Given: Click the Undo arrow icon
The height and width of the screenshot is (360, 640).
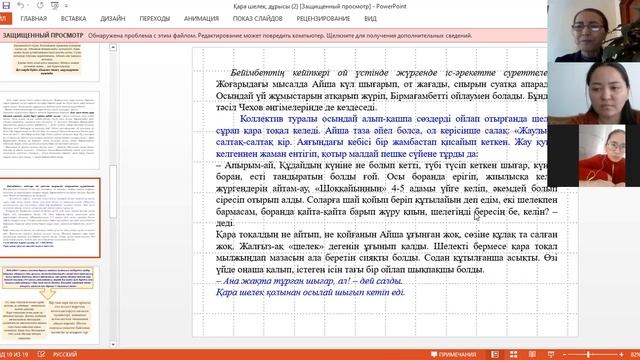Looking at the screenshot, I should (20, 6).
